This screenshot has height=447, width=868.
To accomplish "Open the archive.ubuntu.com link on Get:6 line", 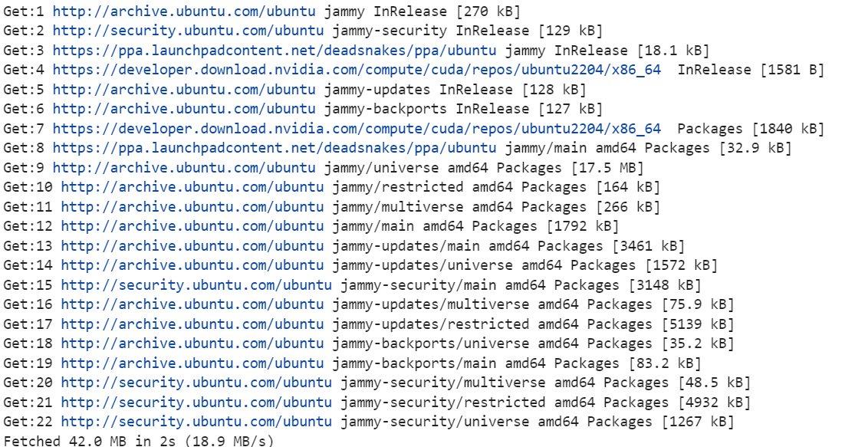I will 184,109.
